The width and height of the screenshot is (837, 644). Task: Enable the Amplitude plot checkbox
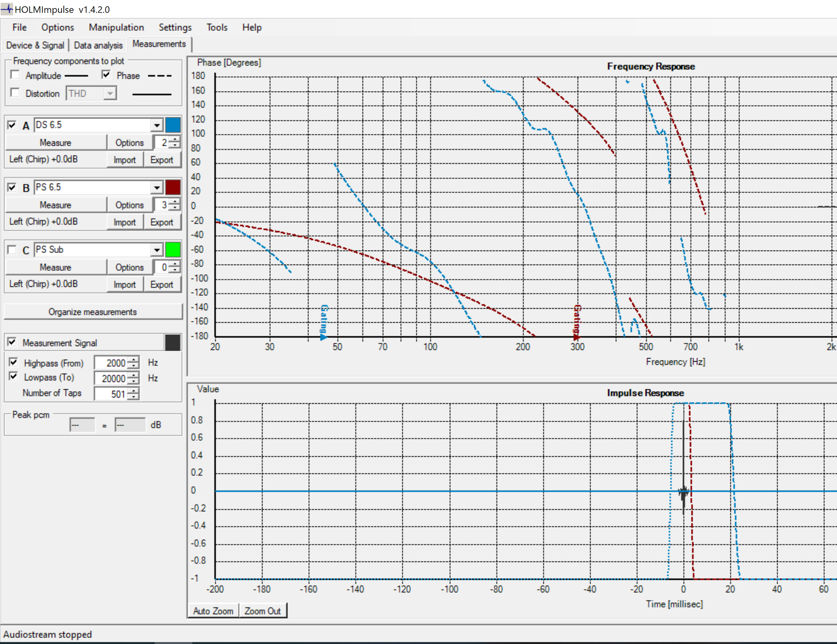[15, 75]
